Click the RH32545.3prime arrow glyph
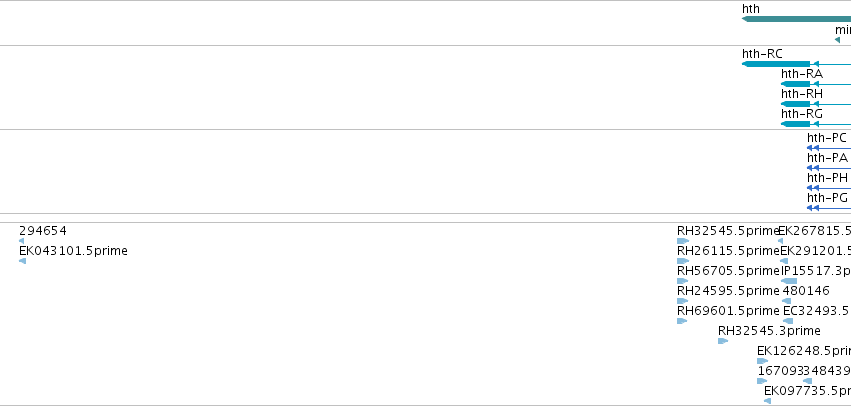The width and height of the screenshot is (851, 406). [x=723, y=341]
